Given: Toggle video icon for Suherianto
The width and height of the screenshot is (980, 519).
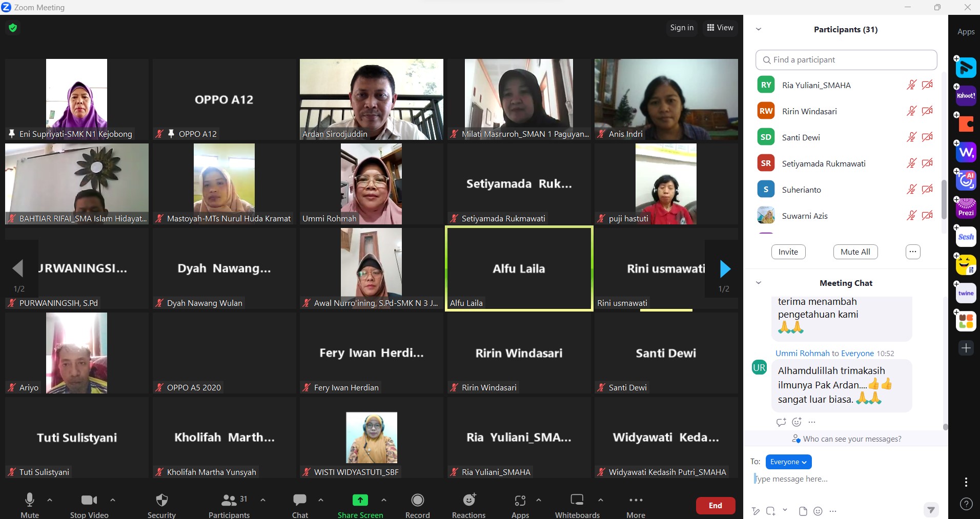Looking at the screenshot, I should 927,190.
